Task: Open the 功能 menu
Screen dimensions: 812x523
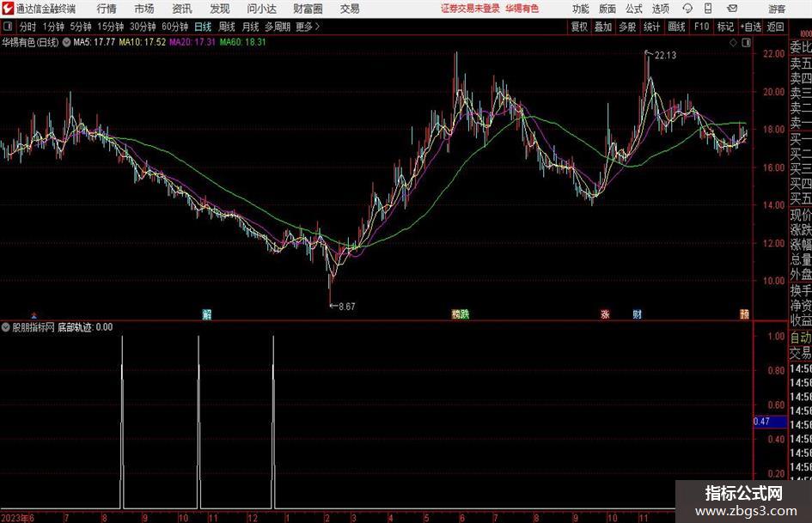Action: coord(581,9)
